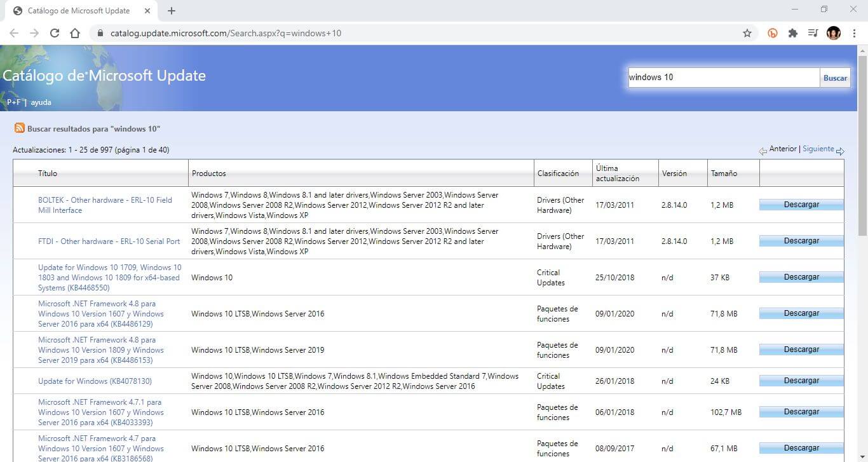Click the orange extension icon in toolbar
Image resolution: width=868 pixels, height=462 pixels.
click(773, 33)
